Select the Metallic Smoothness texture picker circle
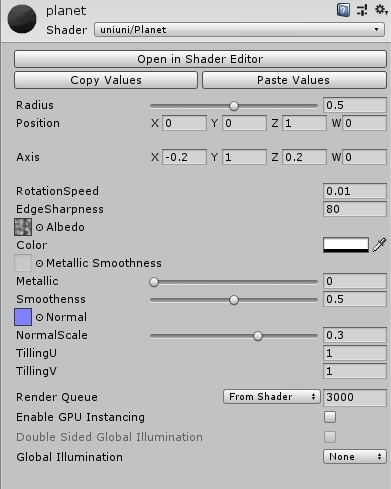The width and height of the screenshot is (391, 489). [x=39, y=263]
